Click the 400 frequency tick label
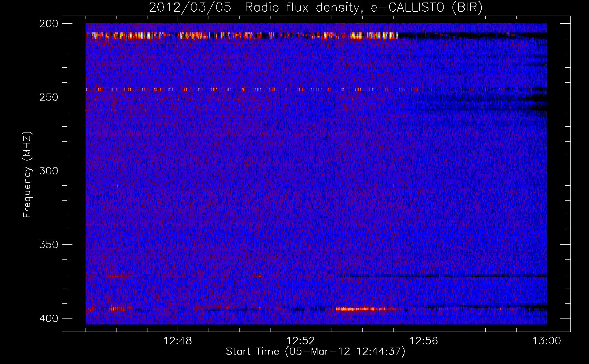The image size is (589, 364). click(49, 318)
